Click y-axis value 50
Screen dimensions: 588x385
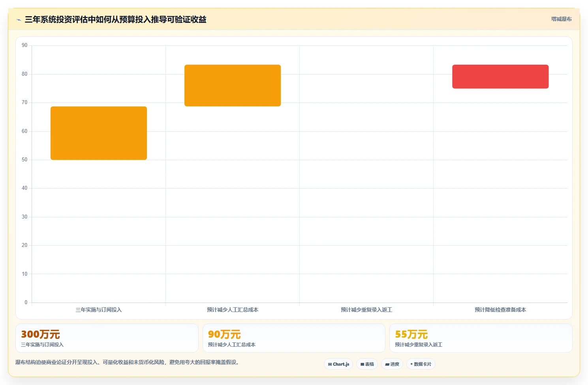[24, 160]
